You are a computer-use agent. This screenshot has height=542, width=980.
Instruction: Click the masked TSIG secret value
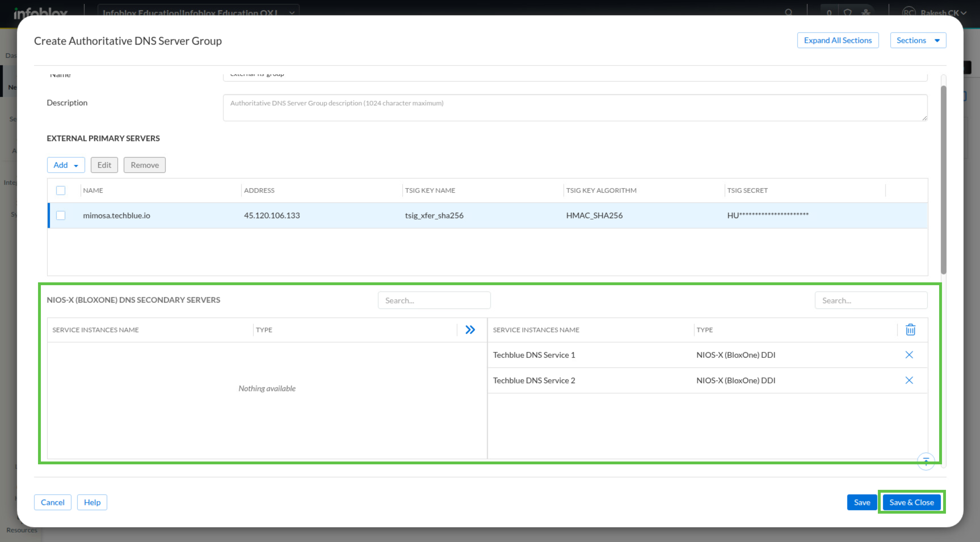click(768, 215)
